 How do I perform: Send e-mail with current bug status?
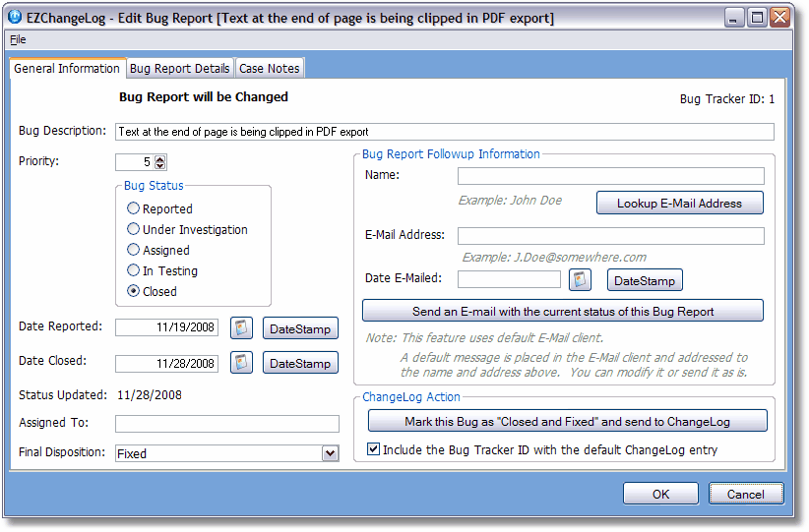tap(563, 311)
